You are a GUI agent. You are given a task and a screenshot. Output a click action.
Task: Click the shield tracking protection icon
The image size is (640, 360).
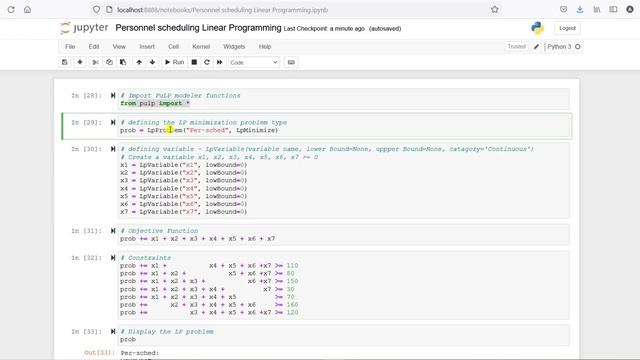[x=96, y=9]
